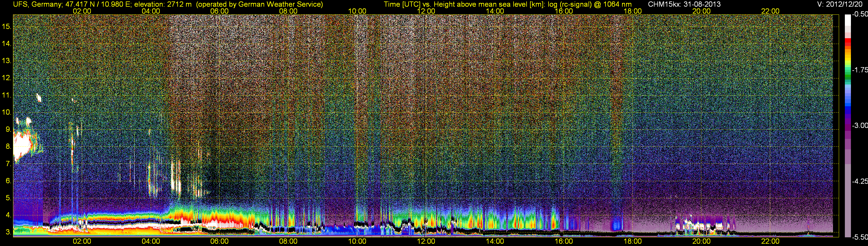Screen dimensions: 868x246
Task: Click the 12. km height axis label
Action: (x=6, y=78)
